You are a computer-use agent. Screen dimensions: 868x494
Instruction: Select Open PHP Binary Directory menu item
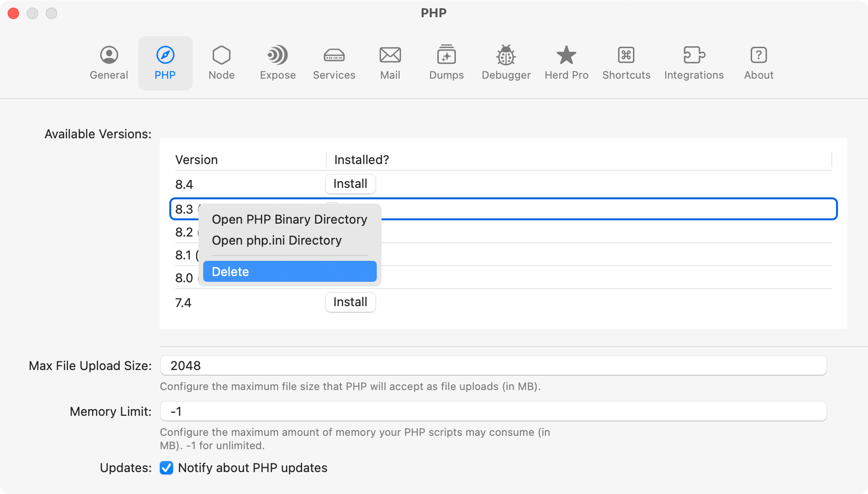click(289, 219)
